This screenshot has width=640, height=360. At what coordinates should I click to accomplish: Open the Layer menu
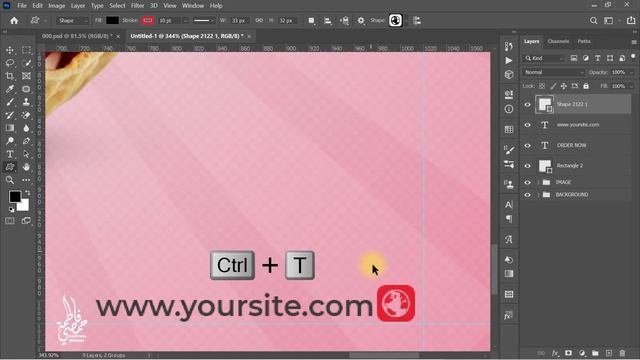point(78,6)
